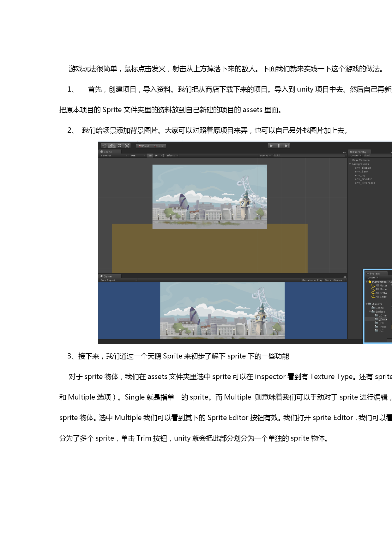The height and width of the screenshot is (554, 392).
Task: Open the Game view Gizmos dropdown
Action: tap(339, 280)
